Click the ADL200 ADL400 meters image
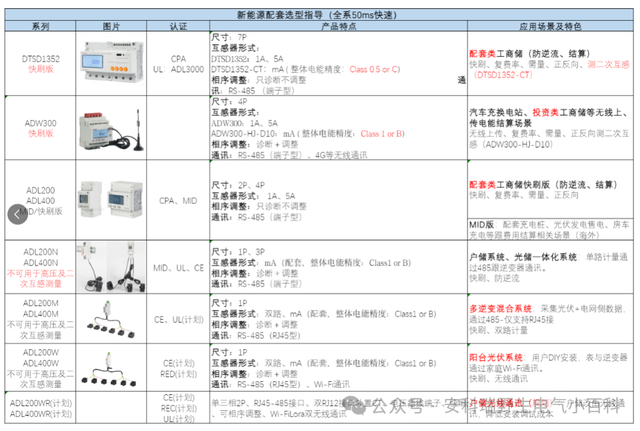Screen dimensions: 640x431 (110, 199)
